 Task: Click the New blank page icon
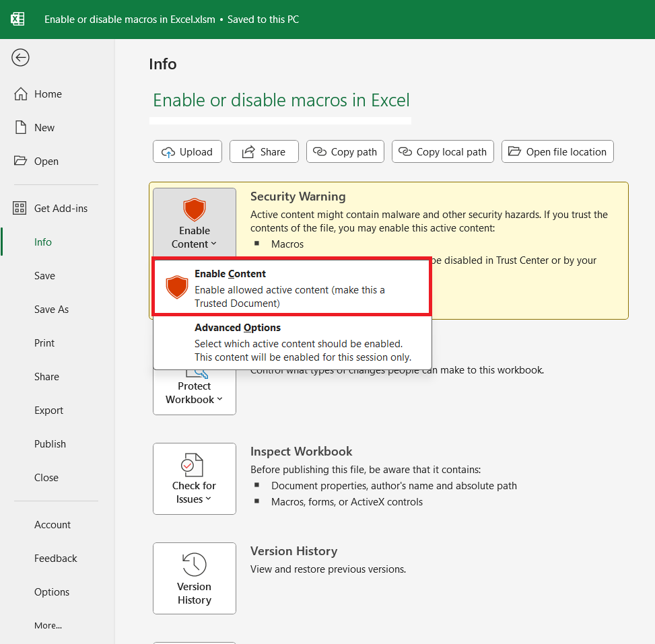(20, 127)
